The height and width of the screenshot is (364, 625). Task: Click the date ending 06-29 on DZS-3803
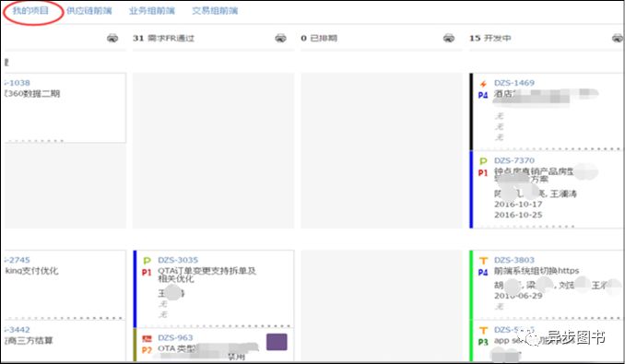point(518,296)
